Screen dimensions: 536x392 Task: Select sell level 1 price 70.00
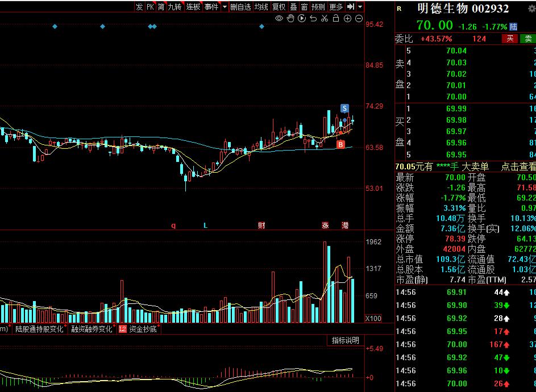coord(456,97)
